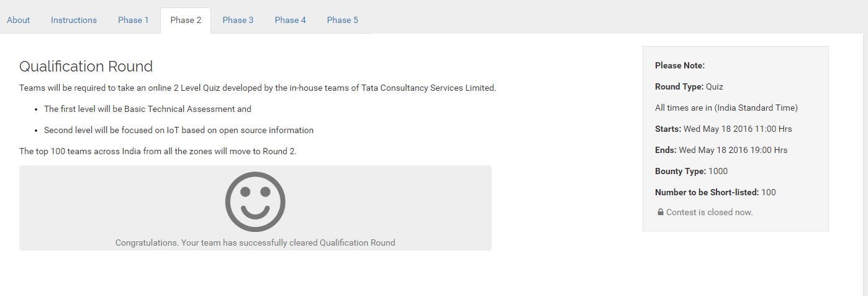Click the Bounty Type 1000 line
The height and width of the screenshot is (296, 868).
(x=691, y=171)
